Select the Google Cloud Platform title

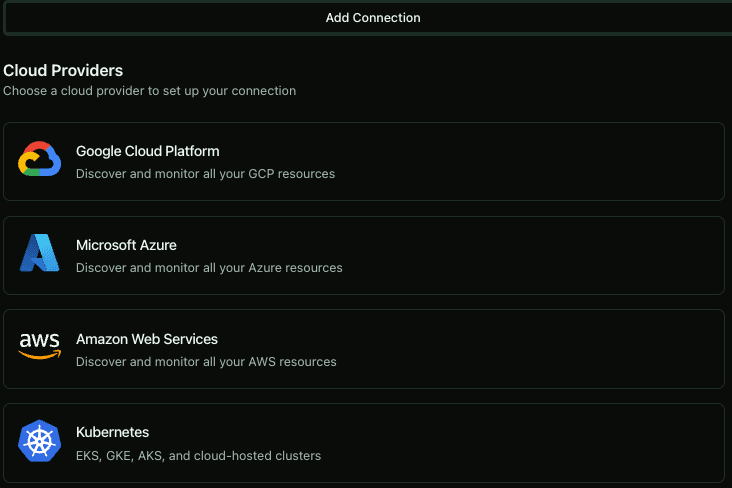coord(148,151)
